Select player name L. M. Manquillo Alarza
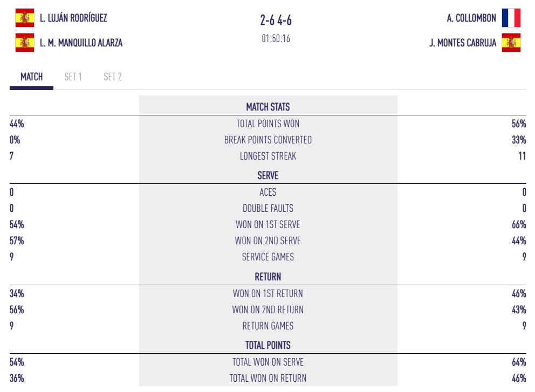 81,43
